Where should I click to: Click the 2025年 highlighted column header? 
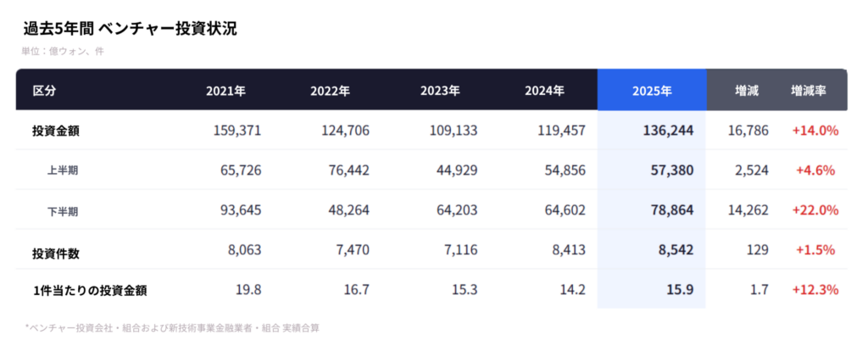652,90
